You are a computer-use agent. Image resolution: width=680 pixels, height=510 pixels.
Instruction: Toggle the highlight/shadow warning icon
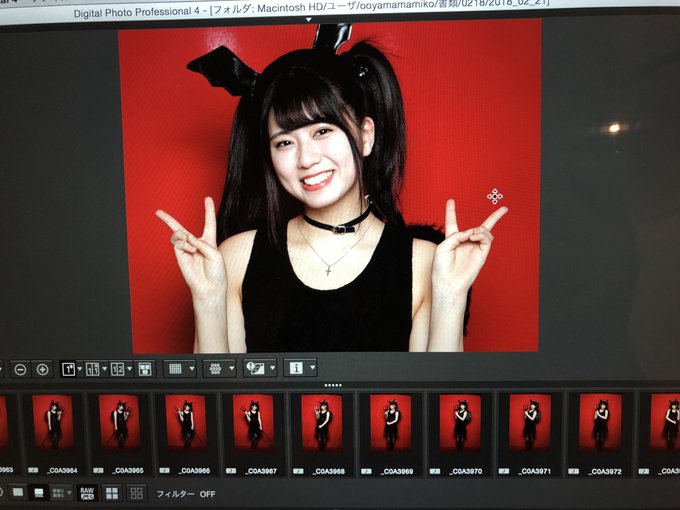click(x=255, y=368)
